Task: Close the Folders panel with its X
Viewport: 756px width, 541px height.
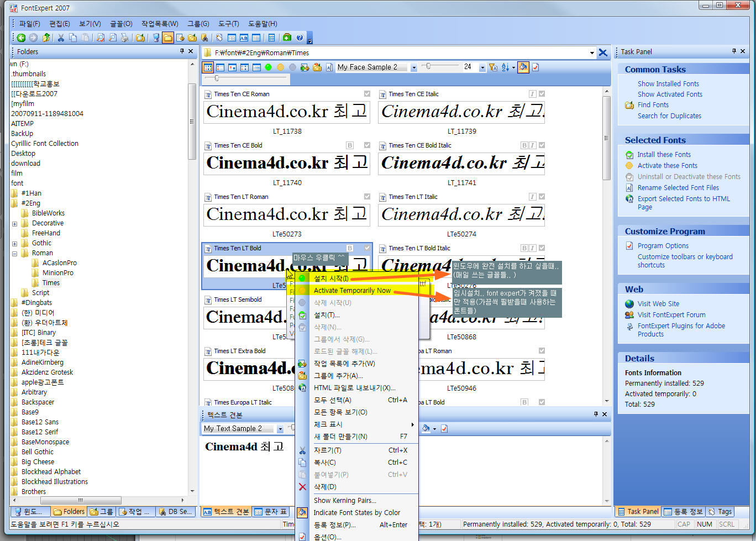Action: [x=191, y=51]
